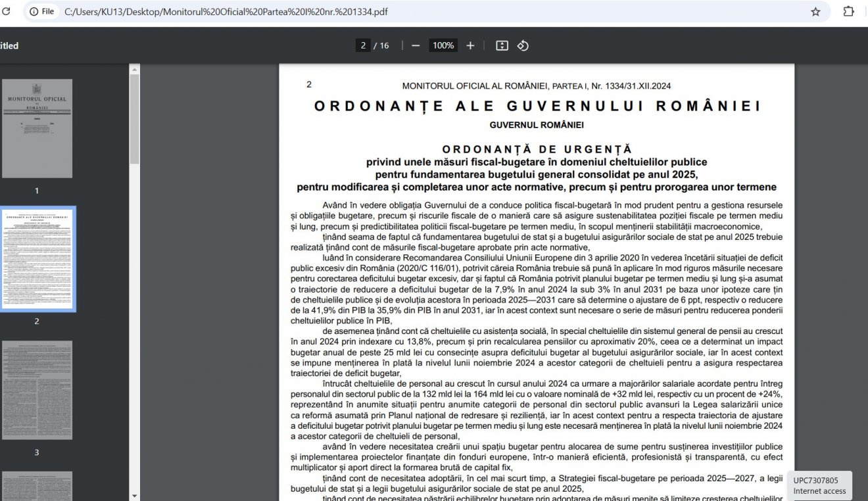Click the thumbnail scrollbar down arrow
868x501 pixels.
[134, 496]
